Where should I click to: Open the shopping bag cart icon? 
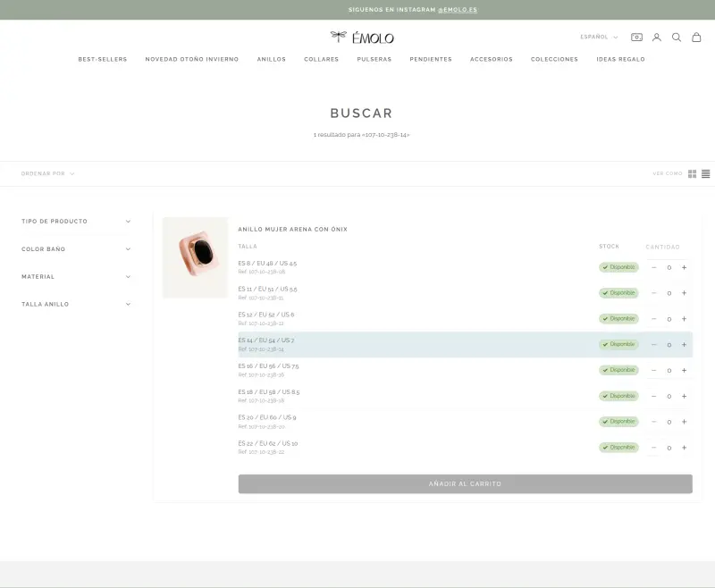696,38
